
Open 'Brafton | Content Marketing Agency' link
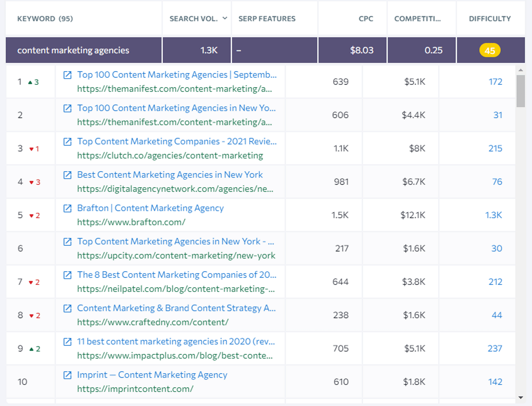coord(150,208)
